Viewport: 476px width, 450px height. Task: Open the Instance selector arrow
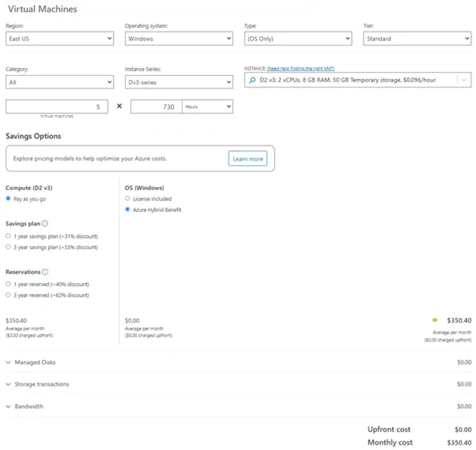(464, 80)
